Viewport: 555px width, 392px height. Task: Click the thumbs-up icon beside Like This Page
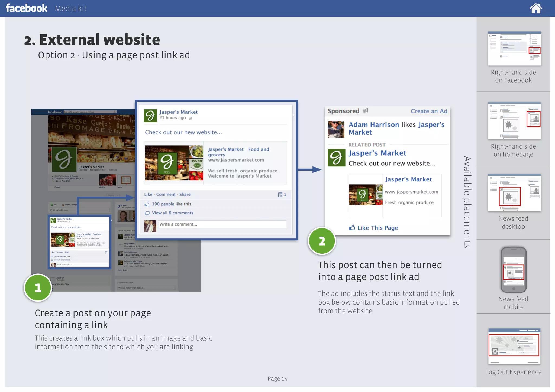point(352,227)
